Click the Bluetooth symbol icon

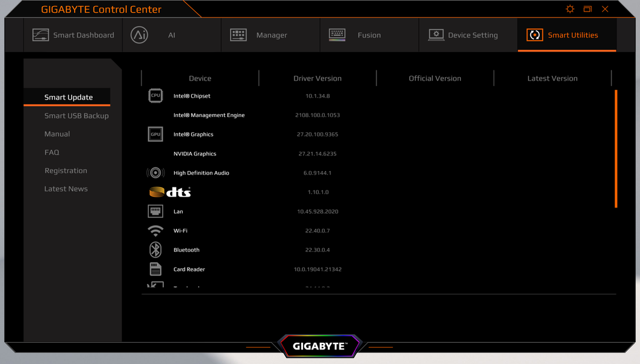click(155, 250)
